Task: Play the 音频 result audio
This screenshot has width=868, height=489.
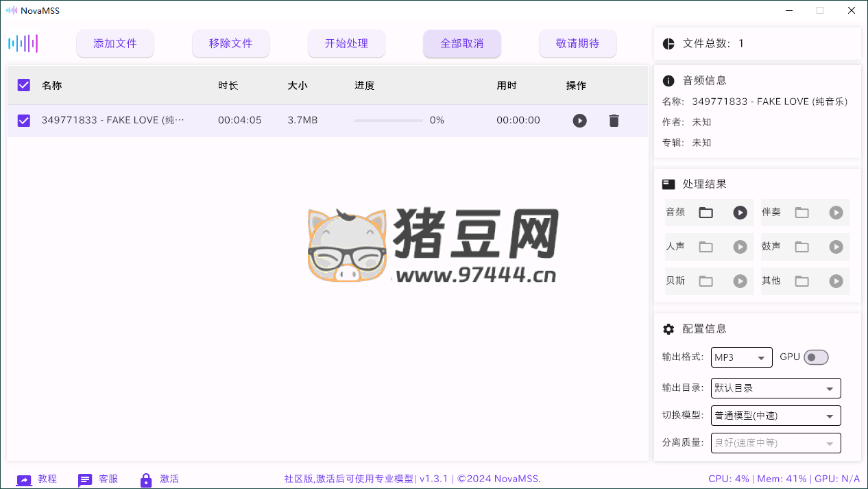Action: click(740, 213)
